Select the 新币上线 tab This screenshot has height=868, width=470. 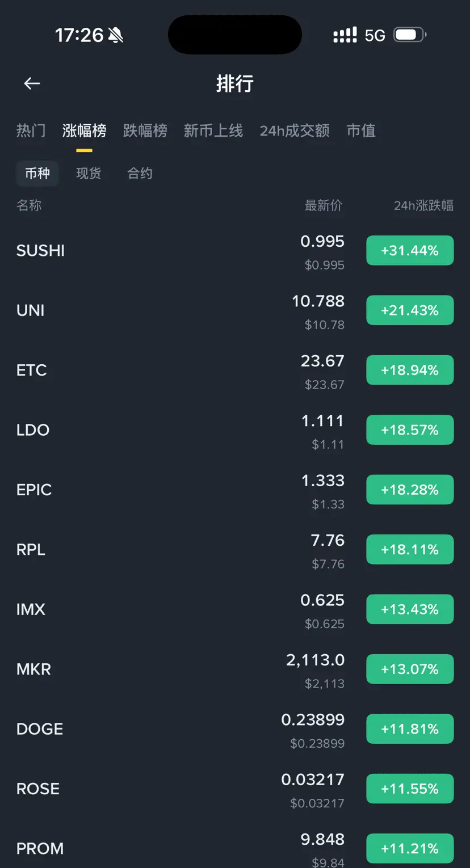213,130
